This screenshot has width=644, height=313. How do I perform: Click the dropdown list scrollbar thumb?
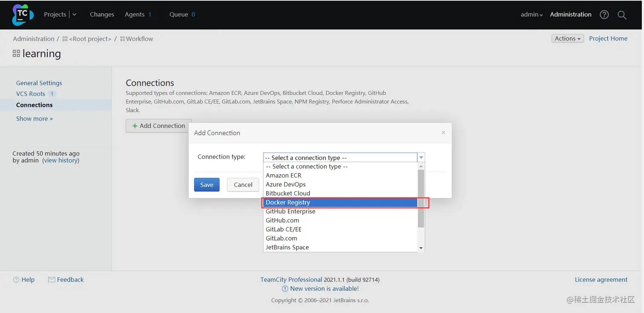click(421, 198)
